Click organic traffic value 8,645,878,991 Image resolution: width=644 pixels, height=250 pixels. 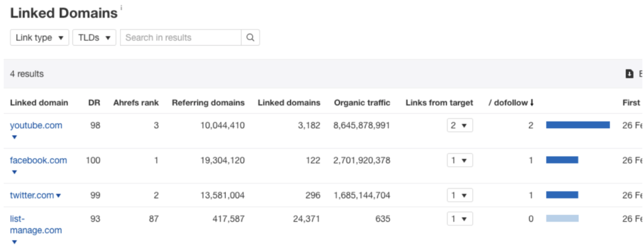pos(362,125)
